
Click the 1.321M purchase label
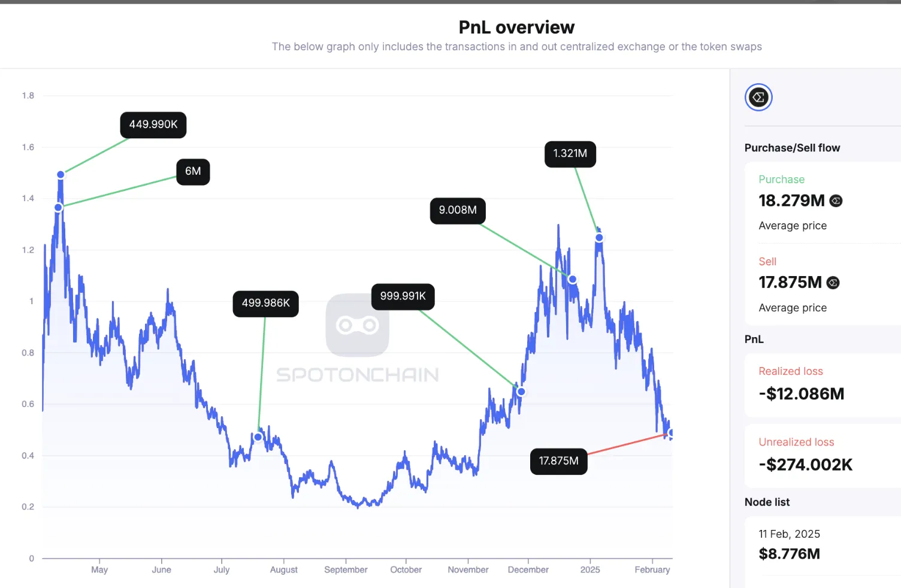click(570, 154)
